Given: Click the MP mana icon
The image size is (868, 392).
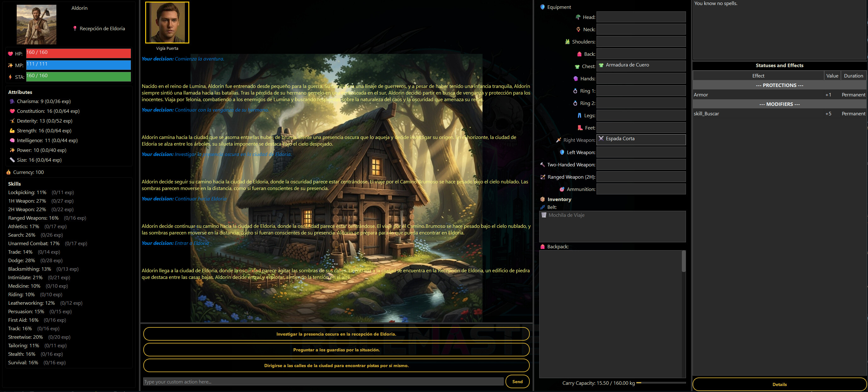Looking at the screenshot, I should tap(10, 65).
